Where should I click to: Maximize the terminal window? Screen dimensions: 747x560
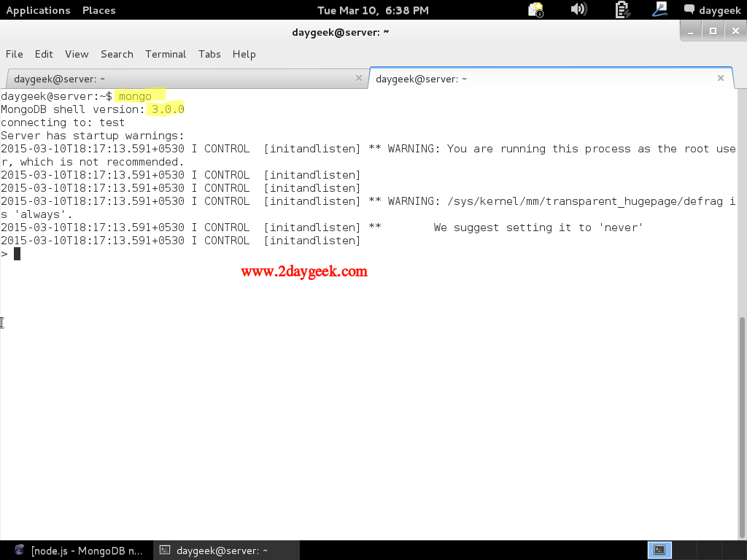coord(713,31)
